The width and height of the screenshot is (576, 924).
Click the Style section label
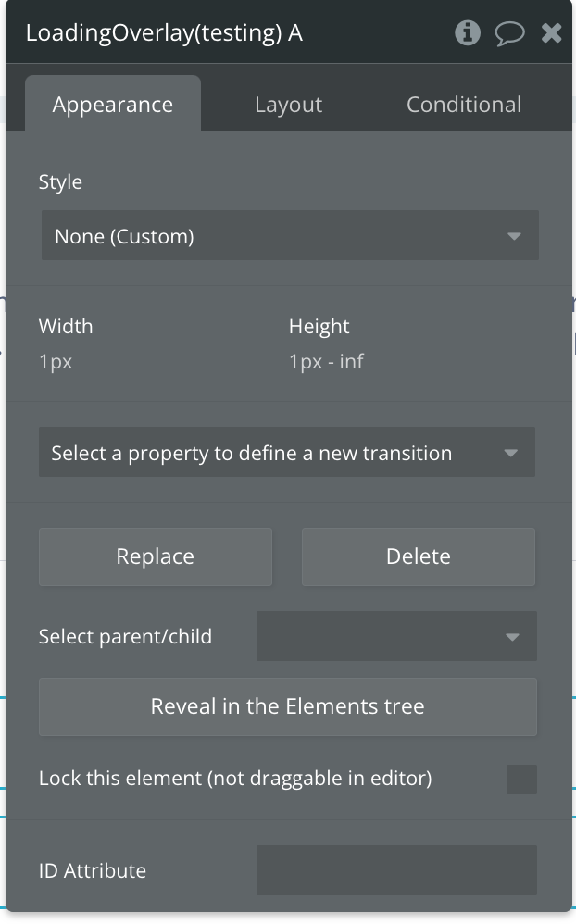[60, 181]
